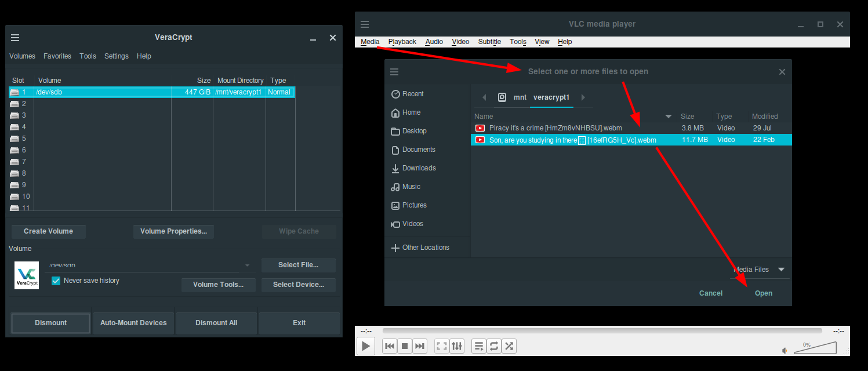
Task: Click Select Device button
Action: click(x=298, y=285)
